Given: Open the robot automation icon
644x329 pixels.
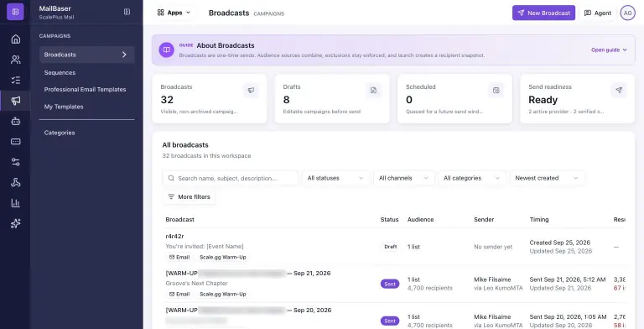Looking at the screenshot, I should (16, 122).
